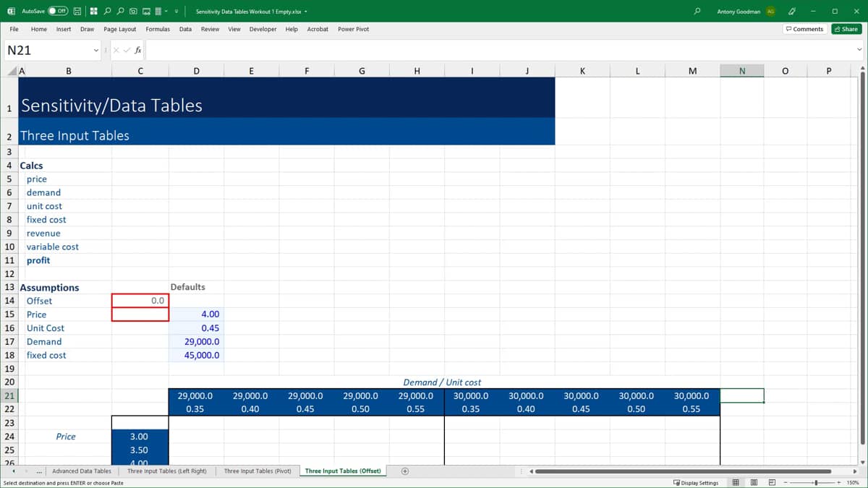The width and height of the screenshot is (868, 488).
Task: Click in the Name Box showing N21
Action: click(x=47, y=50)
